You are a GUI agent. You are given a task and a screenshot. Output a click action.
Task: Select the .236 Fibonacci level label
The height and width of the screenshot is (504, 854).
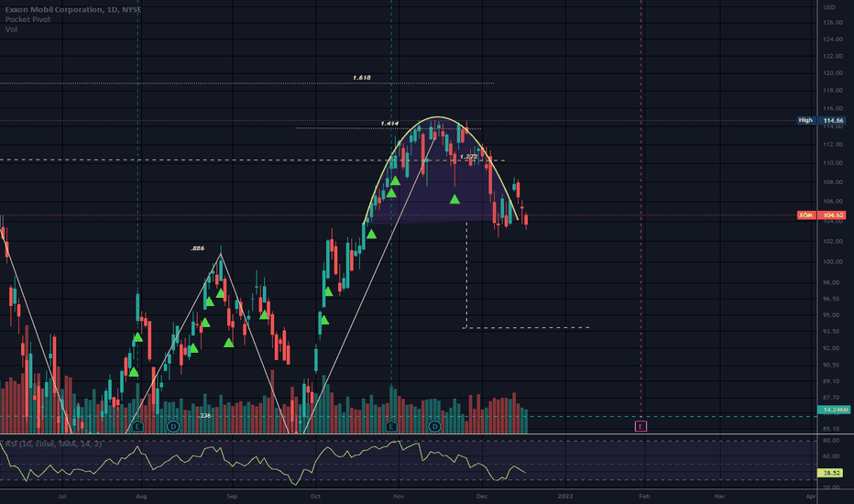[204, 416]
